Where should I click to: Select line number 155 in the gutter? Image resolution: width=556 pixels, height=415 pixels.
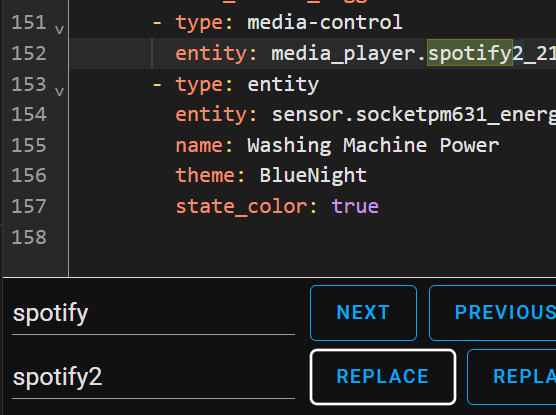(x=29, y=145)
